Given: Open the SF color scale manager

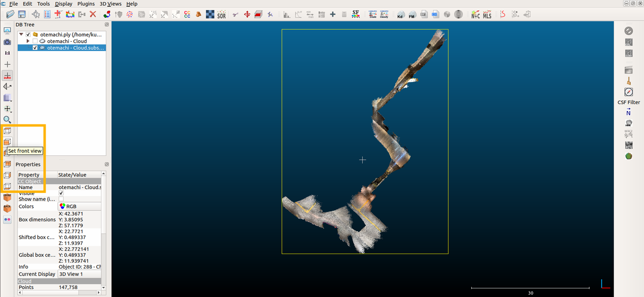Looking at the screenshot, I should tap(356, 14).
